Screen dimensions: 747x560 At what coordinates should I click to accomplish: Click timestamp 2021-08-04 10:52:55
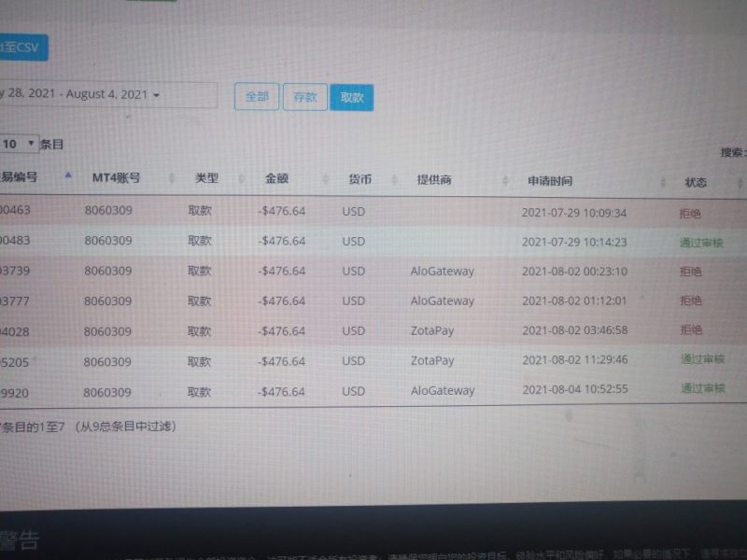[x=575, y=389]
